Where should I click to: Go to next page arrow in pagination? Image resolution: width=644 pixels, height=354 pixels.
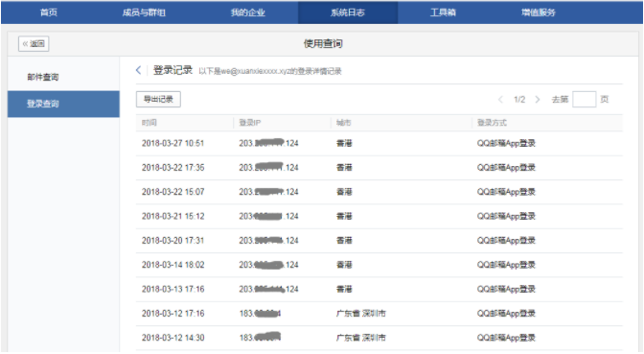click(538, 100)
